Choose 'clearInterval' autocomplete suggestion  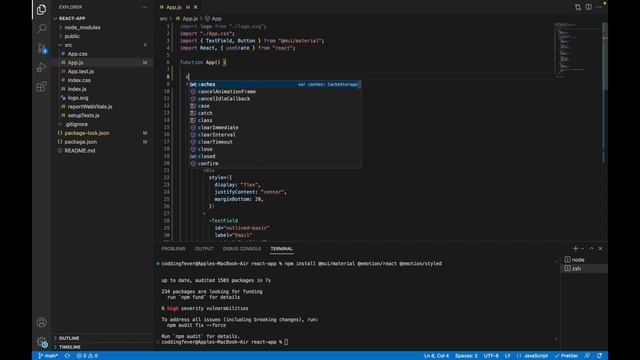[x=275, y=135]
